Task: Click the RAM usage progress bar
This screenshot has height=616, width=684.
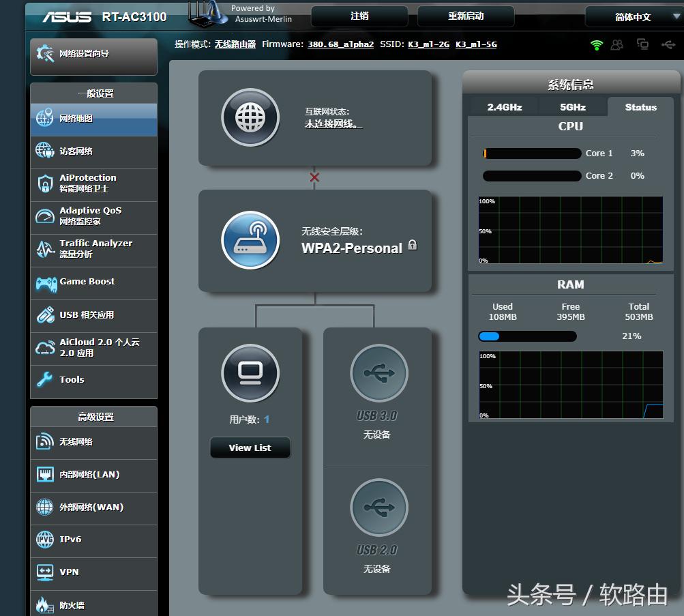Action: pos(527,336)
